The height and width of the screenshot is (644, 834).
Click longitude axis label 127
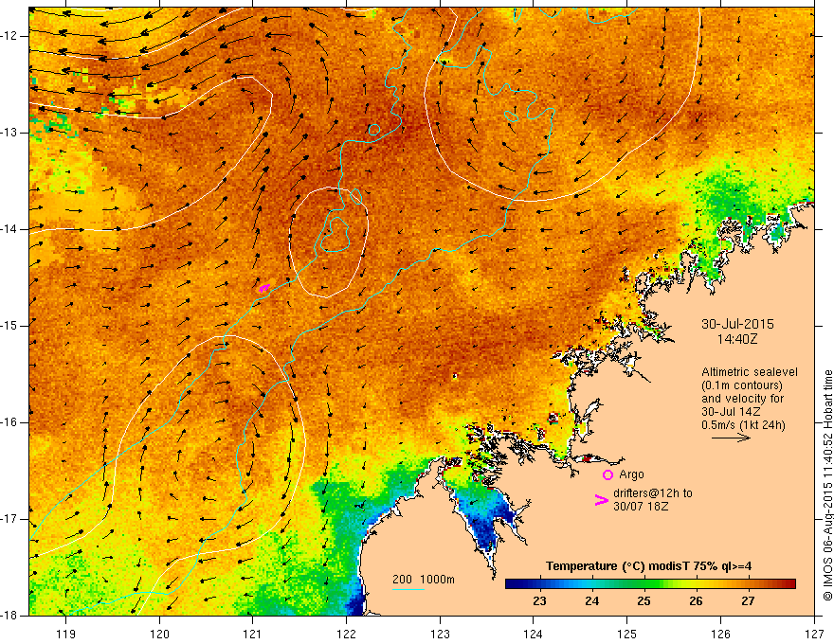pos(814,634)
